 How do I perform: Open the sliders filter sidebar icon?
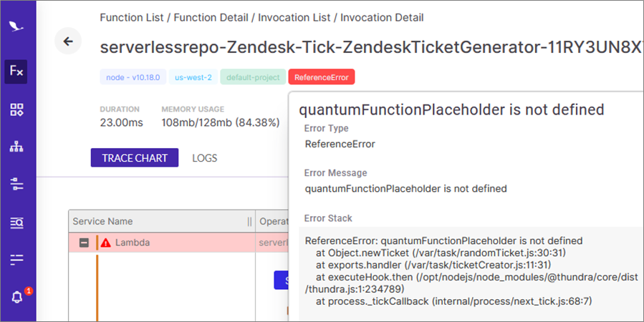[16, 184]
